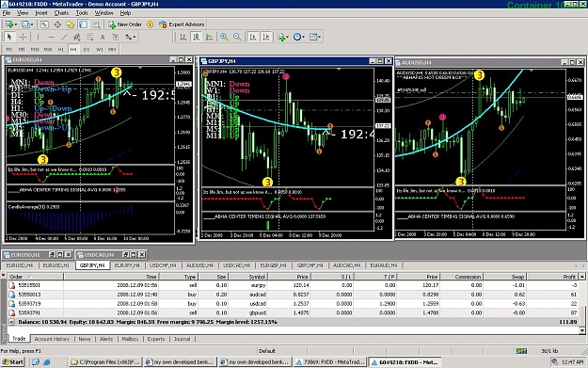This screenshot has height=368, width=588.
Task: Select the arrow Cursor tool
Action: 9,37
